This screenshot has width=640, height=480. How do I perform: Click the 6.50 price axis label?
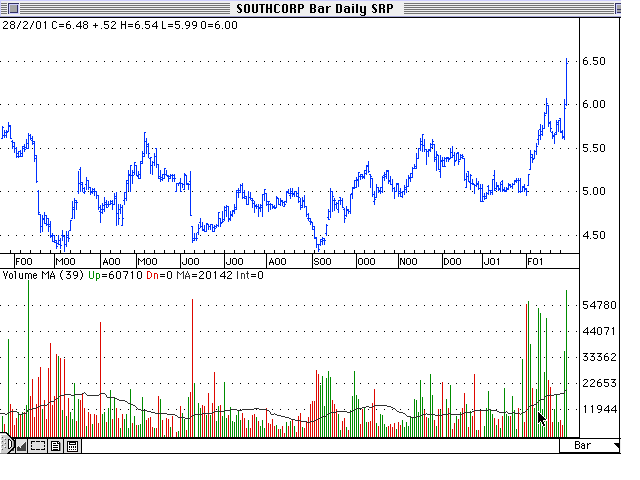[593, 61]
